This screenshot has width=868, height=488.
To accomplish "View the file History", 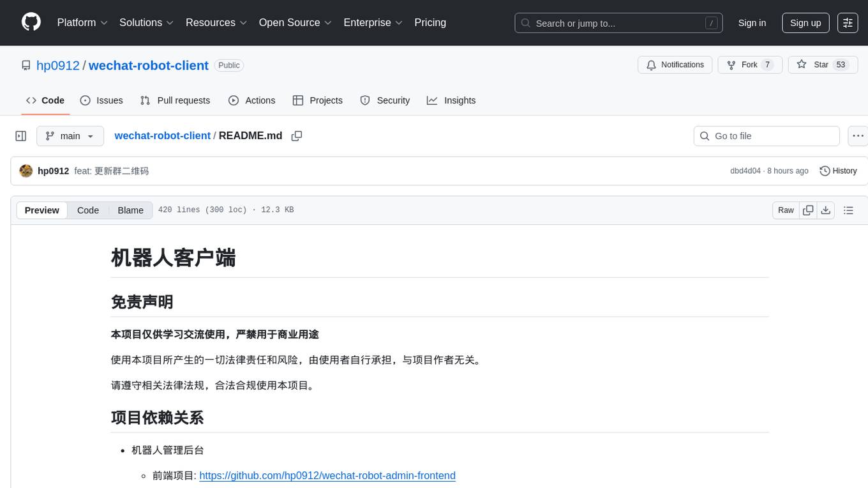I will click(838, 171).
